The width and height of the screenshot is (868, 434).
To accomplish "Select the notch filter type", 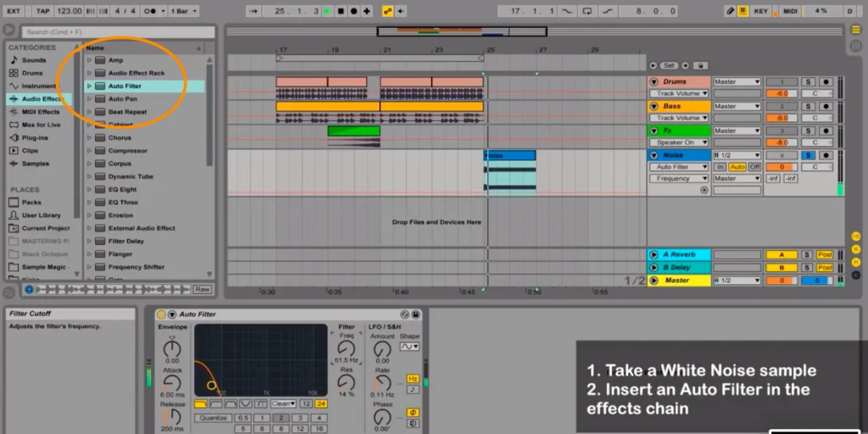I will coord(244,403).
